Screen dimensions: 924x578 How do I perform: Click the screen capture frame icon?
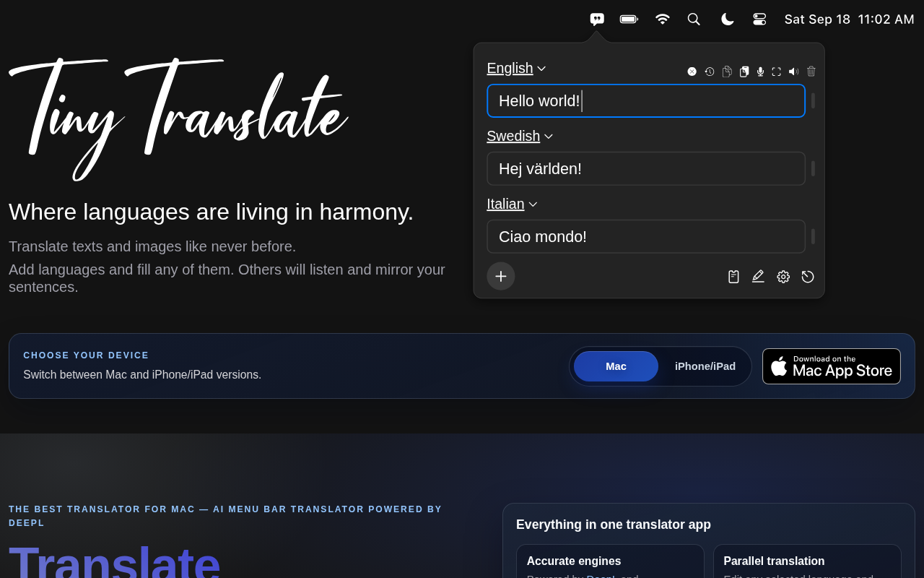(777, 72)
